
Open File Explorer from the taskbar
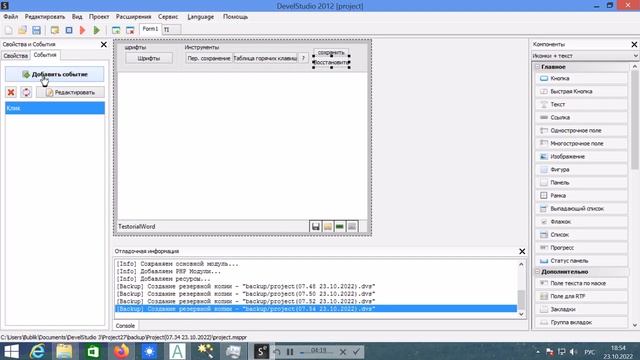[64, 351]
